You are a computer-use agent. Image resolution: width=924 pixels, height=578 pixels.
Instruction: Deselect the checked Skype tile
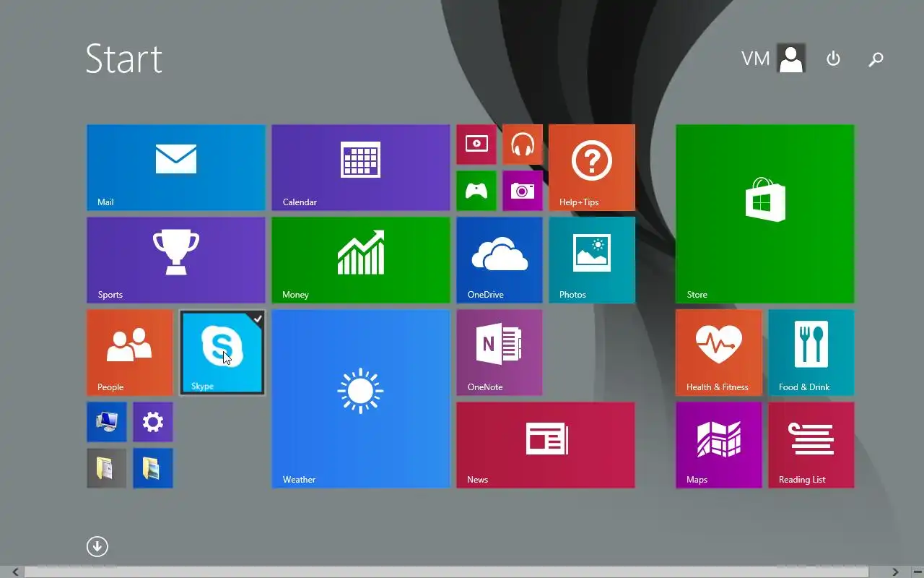click(x=222, y=353)
